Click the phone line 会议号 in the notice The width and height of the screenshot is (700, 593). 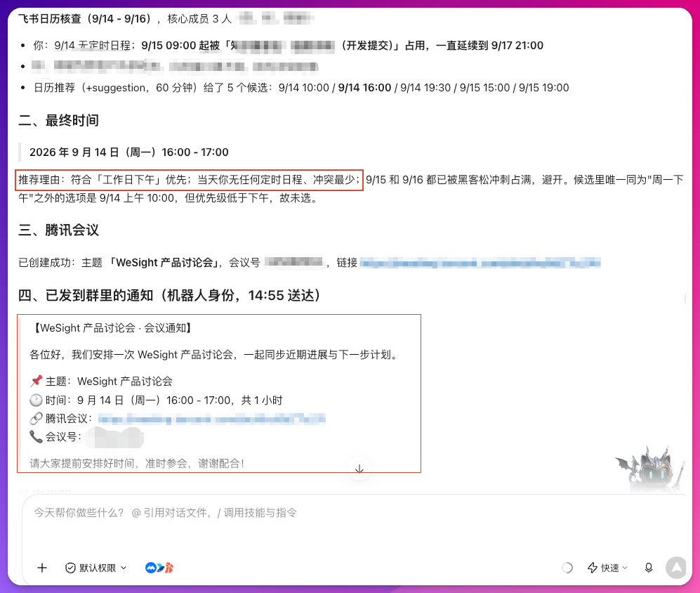87,436
